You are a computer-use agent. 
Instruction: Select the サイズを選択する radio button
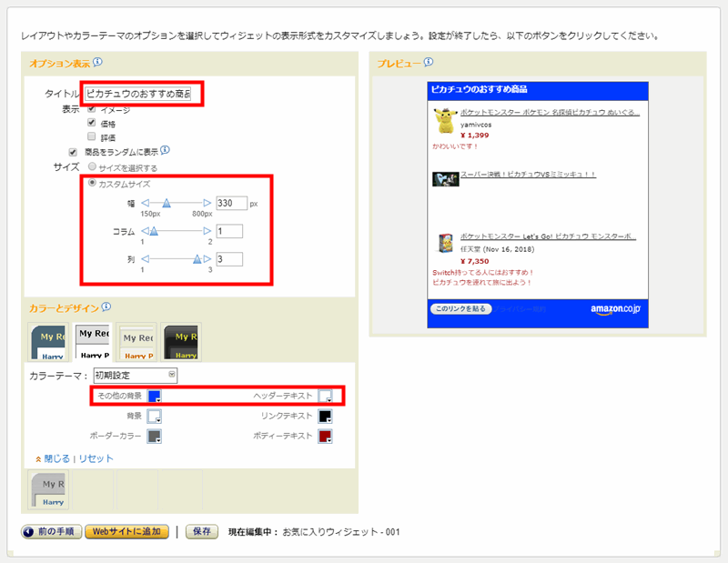pos(93,166)
